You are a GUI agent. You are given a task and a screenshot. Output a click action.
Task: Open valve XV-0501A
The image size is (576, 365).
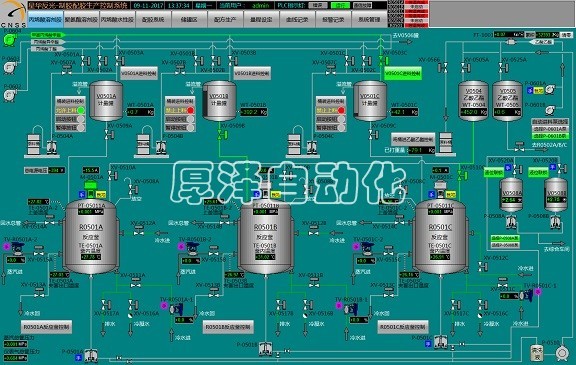coord(85,61)
